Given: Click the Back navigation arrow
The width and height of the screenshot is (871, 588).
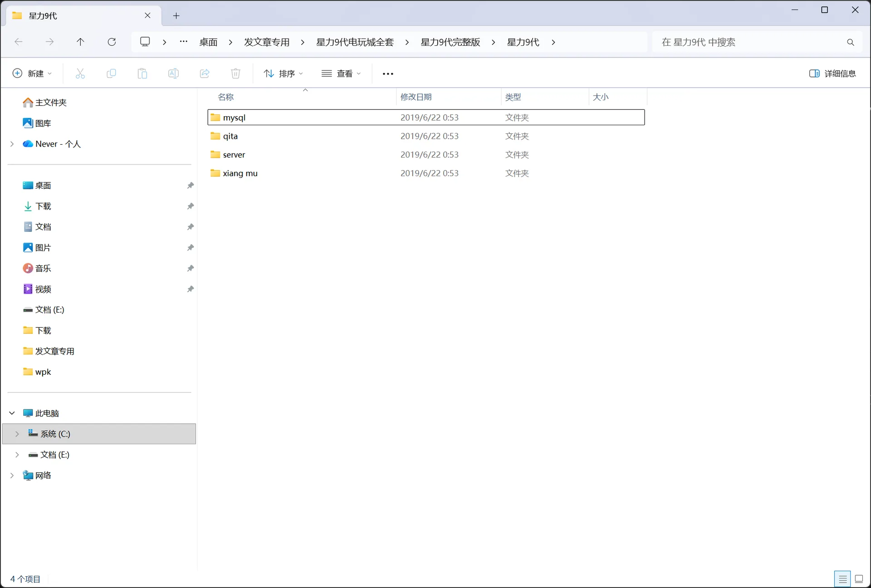Looking at the screenshot, I should 19,42.
